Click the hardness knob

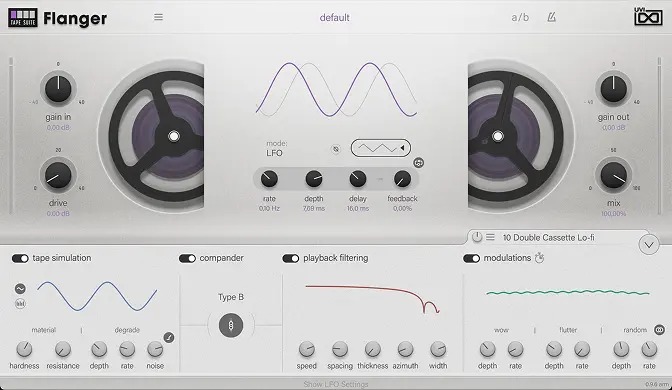pos(24,349)
